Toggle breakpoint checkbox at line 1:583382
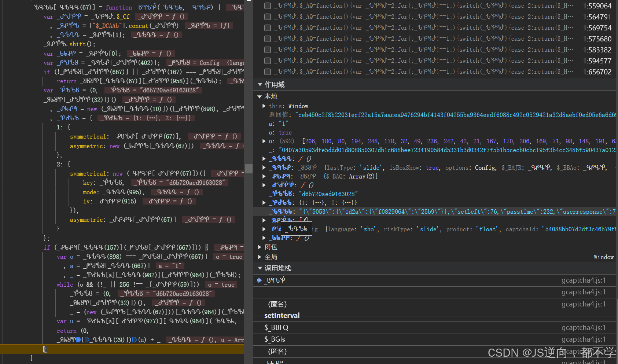The image size is (618, 364). (x=268, y=50)
